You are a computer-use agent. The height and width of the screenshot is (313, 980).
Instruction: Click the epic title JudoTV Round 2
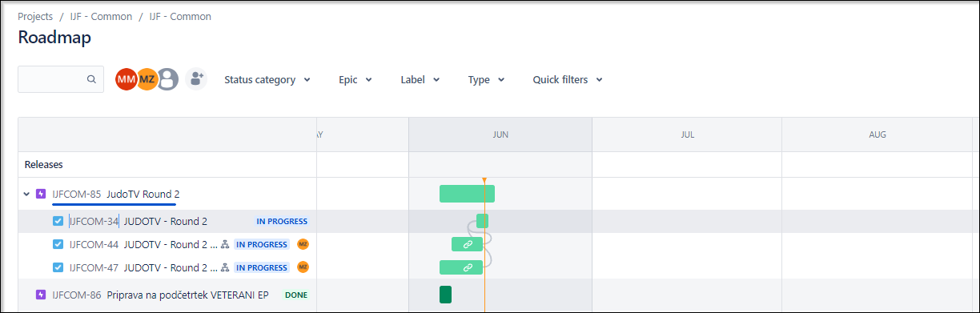tap(143, 194)
